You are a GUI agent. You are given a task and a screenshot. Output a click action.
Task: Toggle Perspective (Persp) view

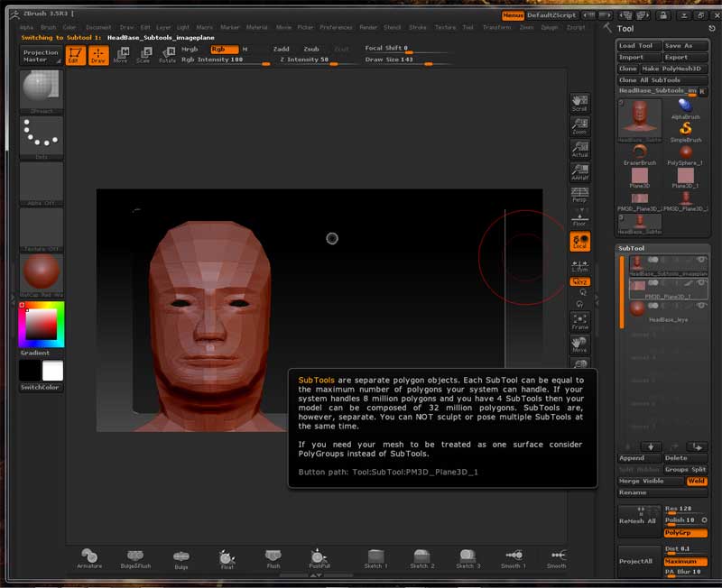coord(579,195)
